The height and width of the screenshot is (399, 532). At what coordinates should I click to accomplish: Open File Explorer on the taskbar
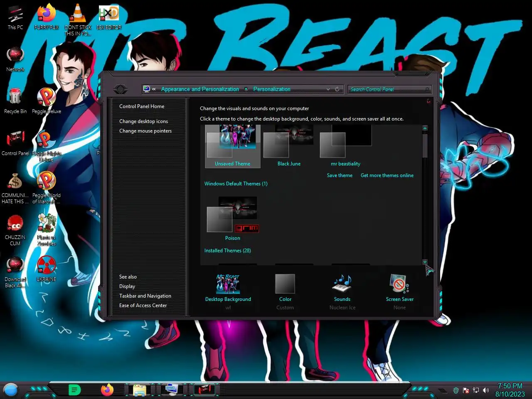[x=140, y=390]
